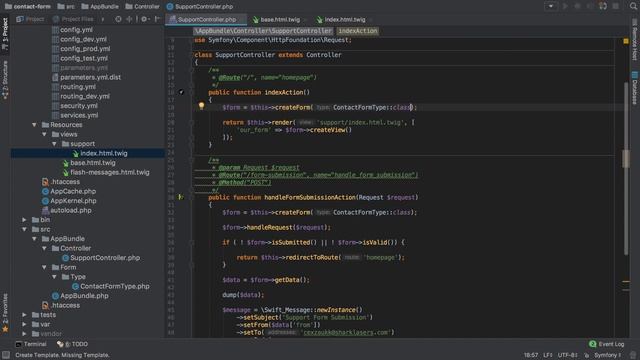The height and width of the screenshot is (360, 640).
Task: Click the rightmost grid icon in the top toolbar
Action: tap(616, 6)
